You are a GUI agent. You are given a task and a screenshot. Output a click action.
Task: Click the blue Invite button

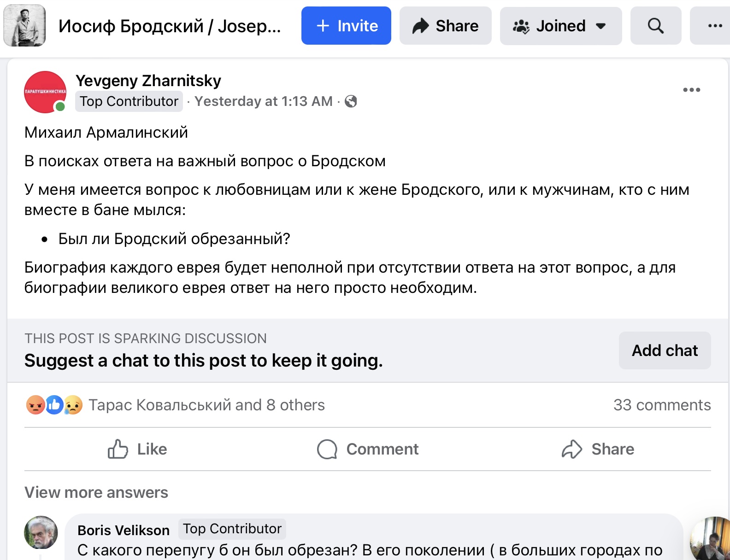pos(346,26)
